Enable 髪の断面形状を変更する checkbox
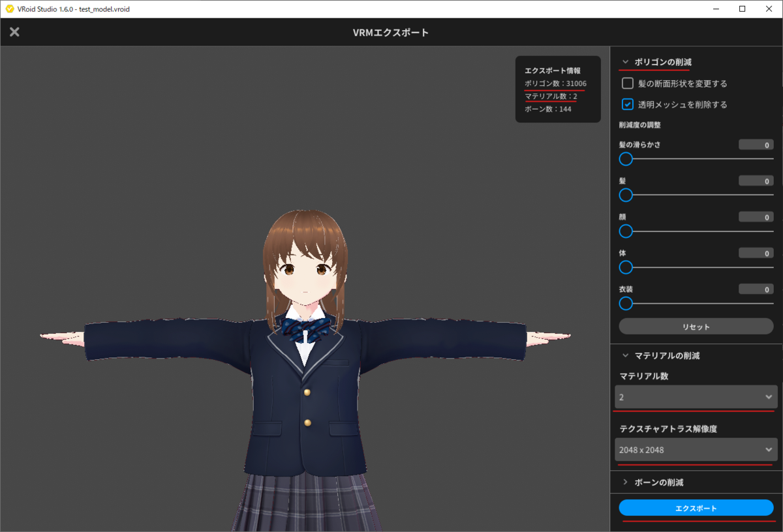783x532 pixels. pos(628,83)
